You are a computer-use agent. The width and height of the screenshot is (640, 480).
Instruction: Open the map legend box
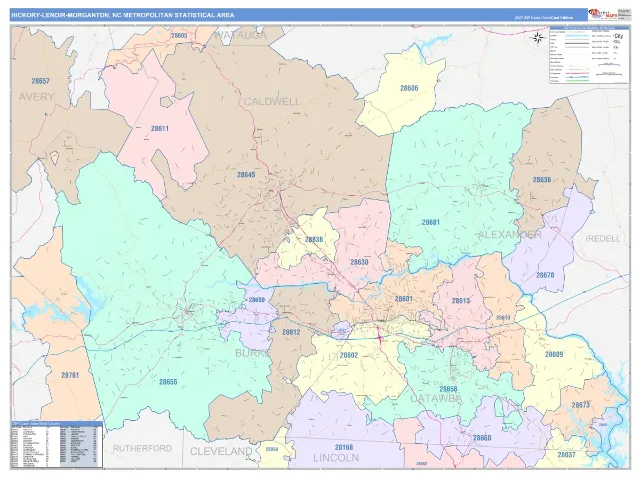tap(589, 55)
